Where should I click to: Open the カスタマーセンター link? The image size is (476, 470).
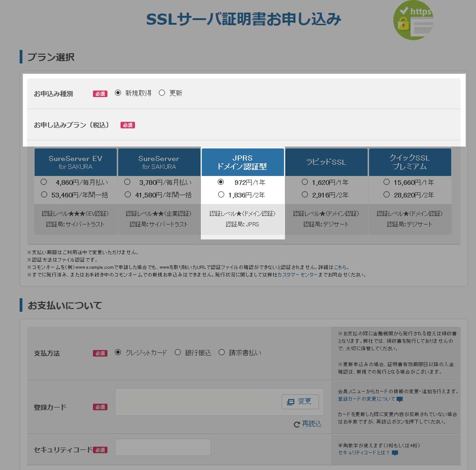click(x=298, y=275)
